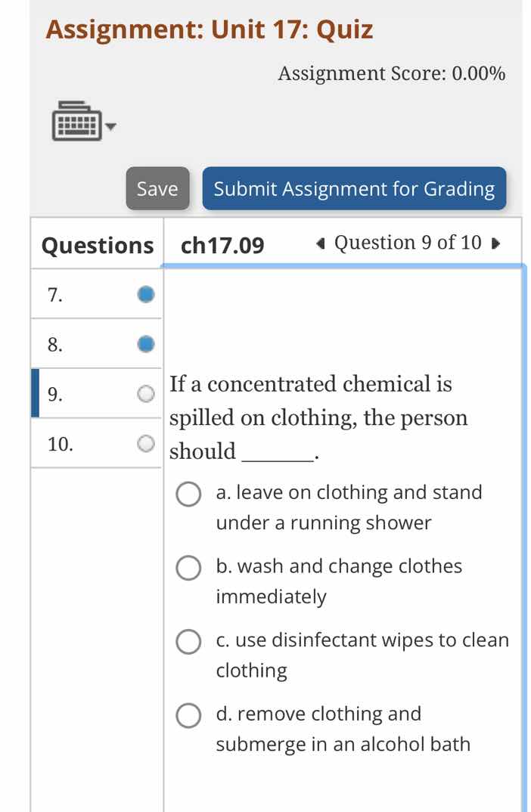Click the Save button

(157, 189)
